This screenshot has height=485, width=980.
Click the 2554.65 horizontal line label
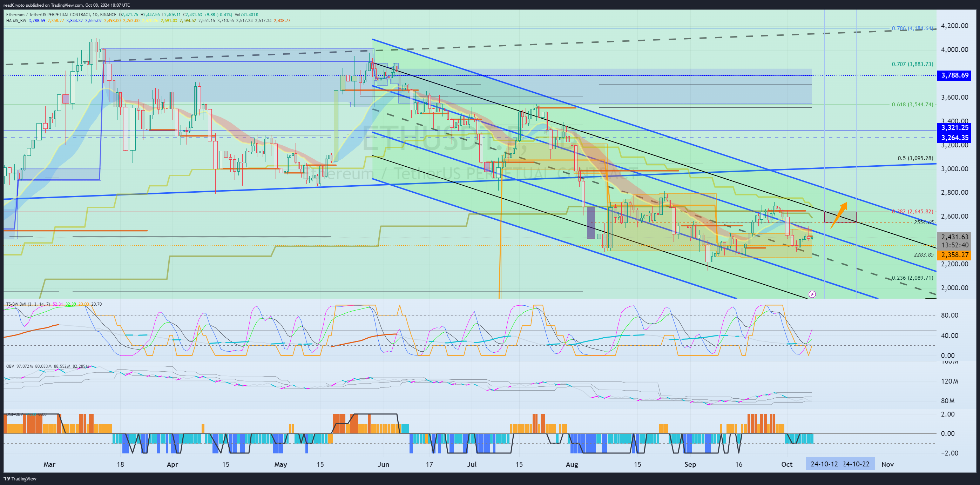coord(924,222)
